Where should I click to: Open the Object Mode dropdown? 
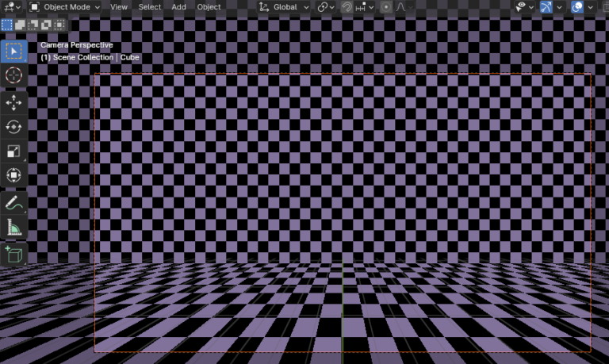pos(65,7)
